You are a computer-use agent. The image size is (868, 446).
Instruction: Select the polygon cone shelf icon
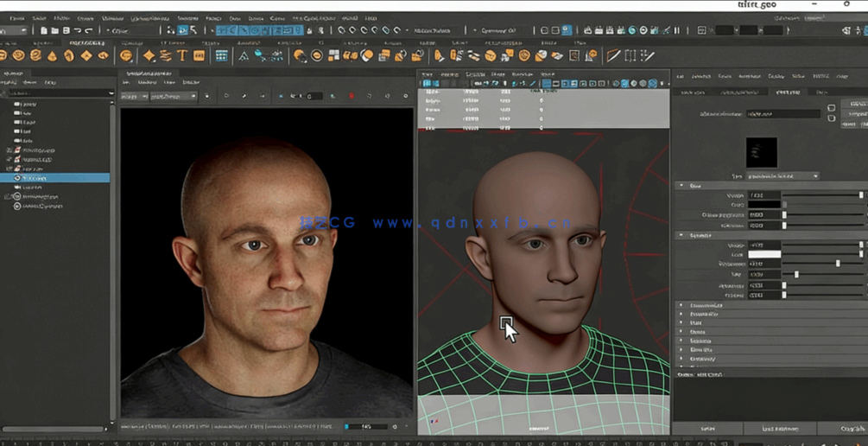52,56
